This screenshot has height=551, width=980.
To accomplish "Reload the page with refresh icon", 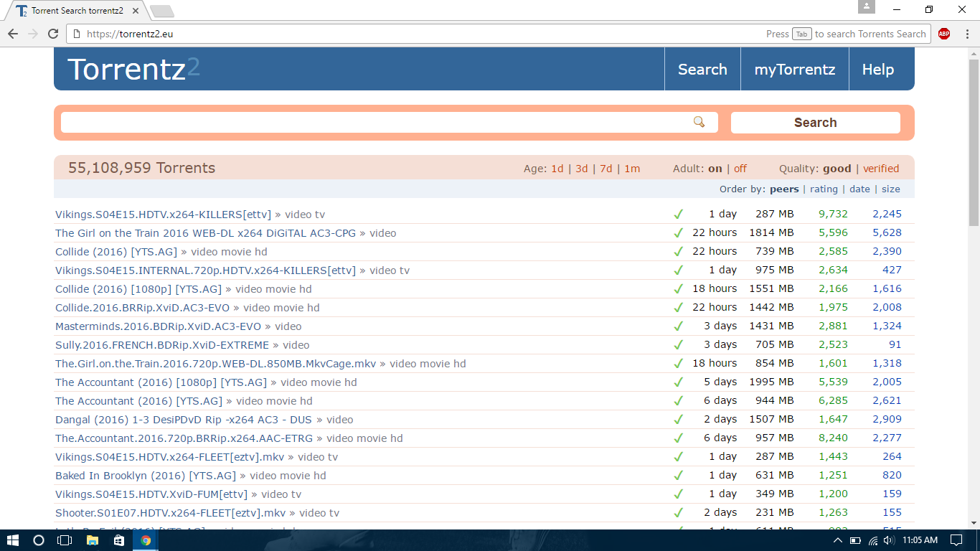I will (53, 34).
